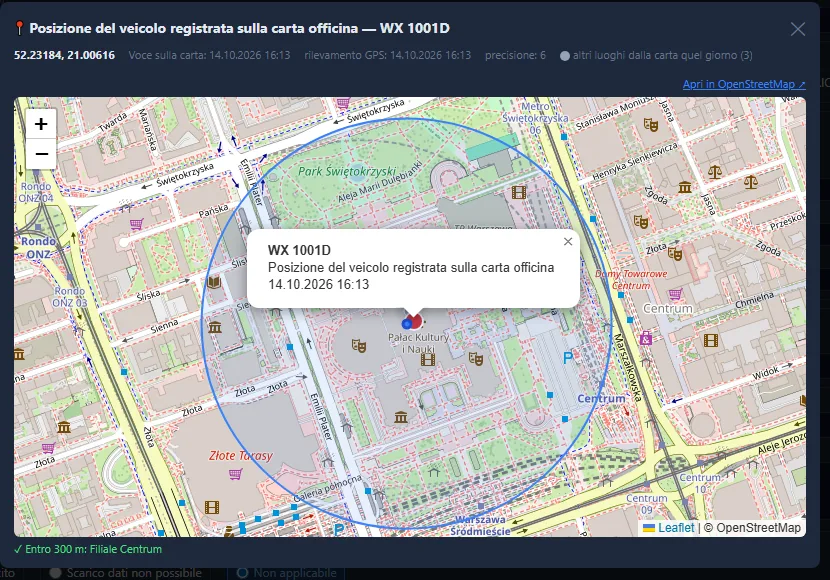Click the red pin icon in dialog title
This screenshot has height=580, width=830.
point(19,28)
